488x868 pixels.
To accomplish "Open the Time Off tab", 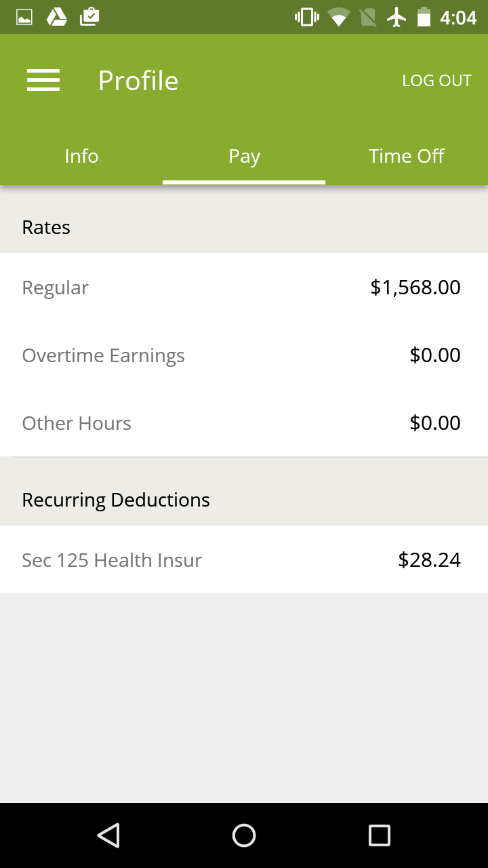I will tap(406, 157).
